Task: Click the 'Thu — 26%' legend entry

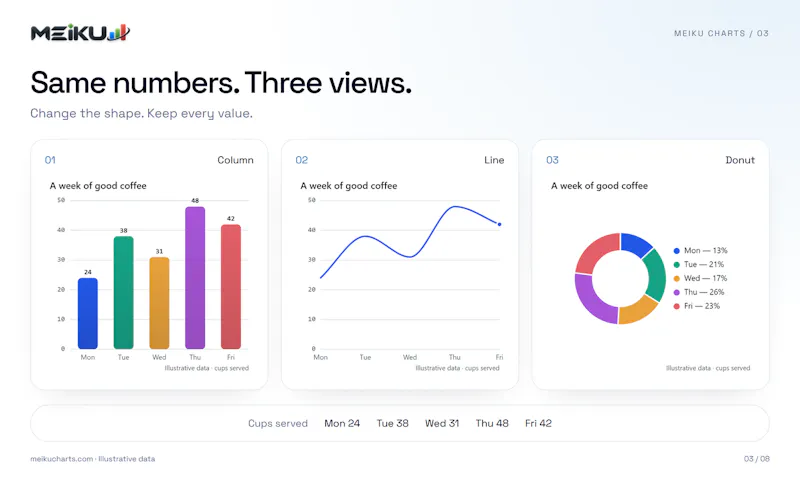Action: click(699, 292)
